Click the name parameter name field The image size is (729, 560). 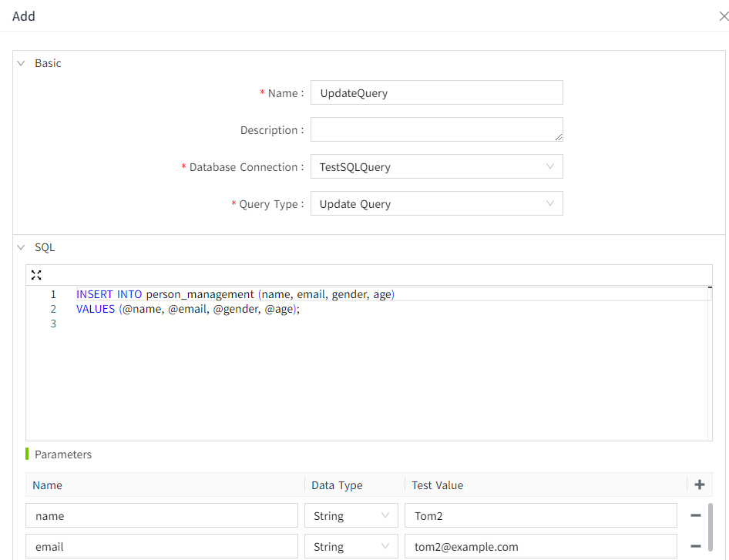[162, 515]
